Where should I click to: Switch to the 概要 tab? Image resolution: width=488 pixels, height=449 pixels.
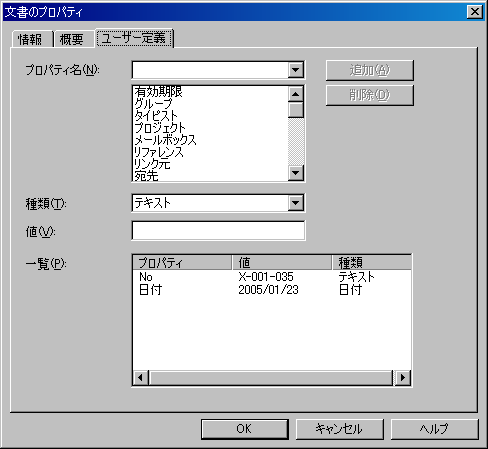73,39
